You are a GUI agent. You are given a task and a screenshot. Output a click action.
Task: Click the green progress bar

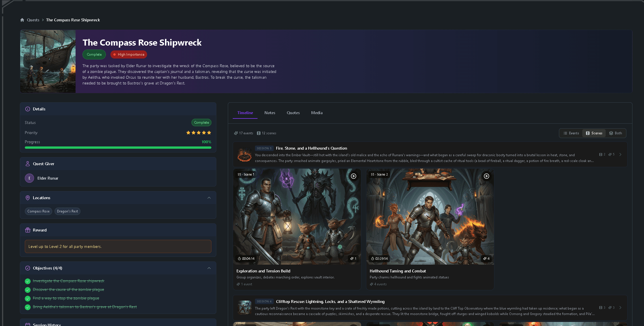click(x=118, y=148)
